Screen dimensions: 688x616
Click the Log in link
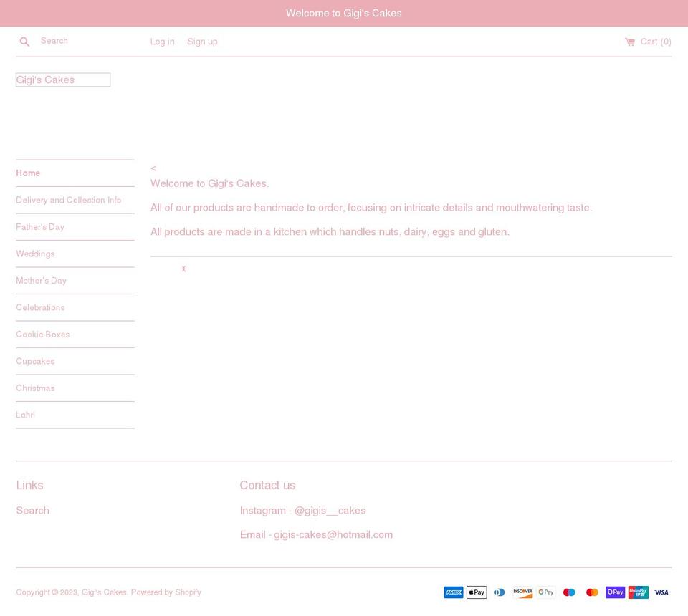coord(162,42)
